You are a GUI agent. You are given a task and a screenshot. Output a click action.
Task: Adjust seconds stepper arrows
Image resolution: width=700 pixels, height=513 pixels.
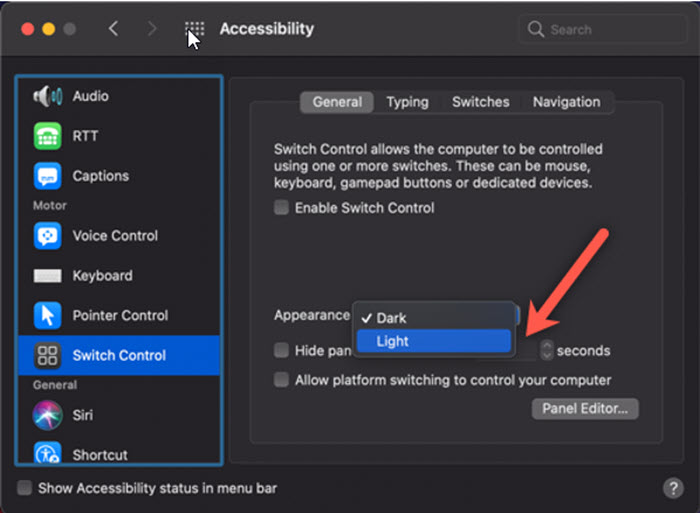[546, 350]
